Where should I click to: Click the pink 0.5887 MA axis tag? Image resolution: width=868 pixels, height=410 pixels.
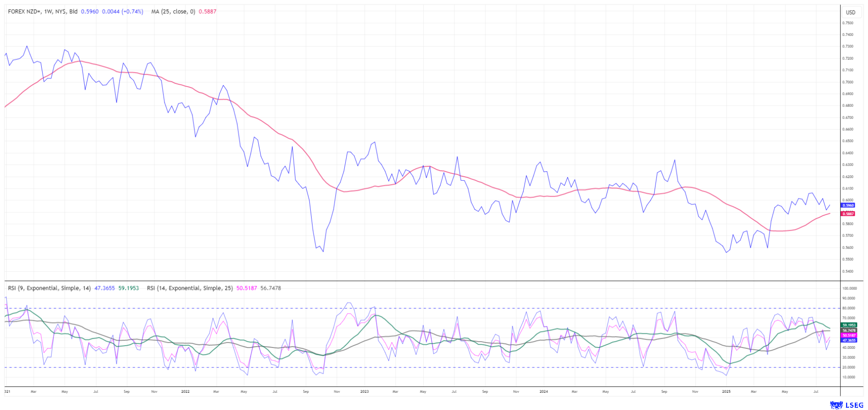point(848,214)
